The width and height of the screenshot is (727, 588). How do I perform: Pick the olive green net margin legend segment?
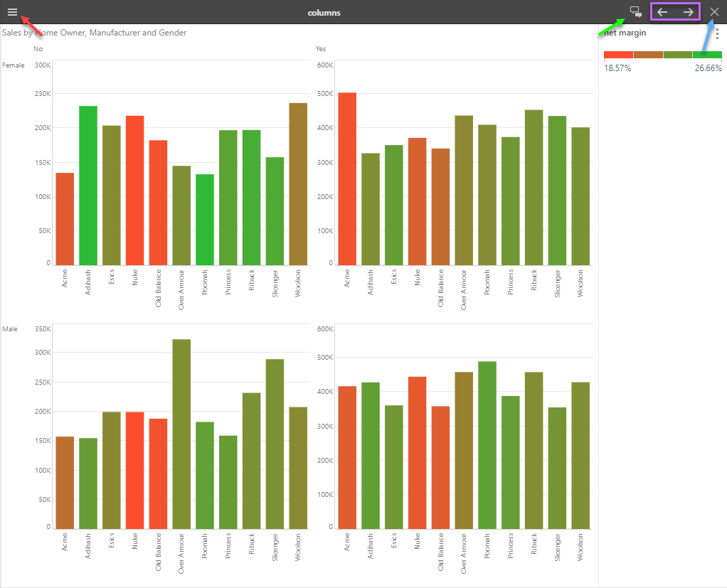(677, 55)
